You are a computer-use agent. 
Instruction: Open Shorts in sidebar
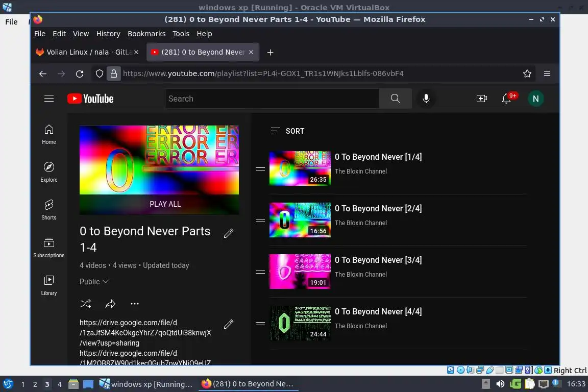click(49, 210)
